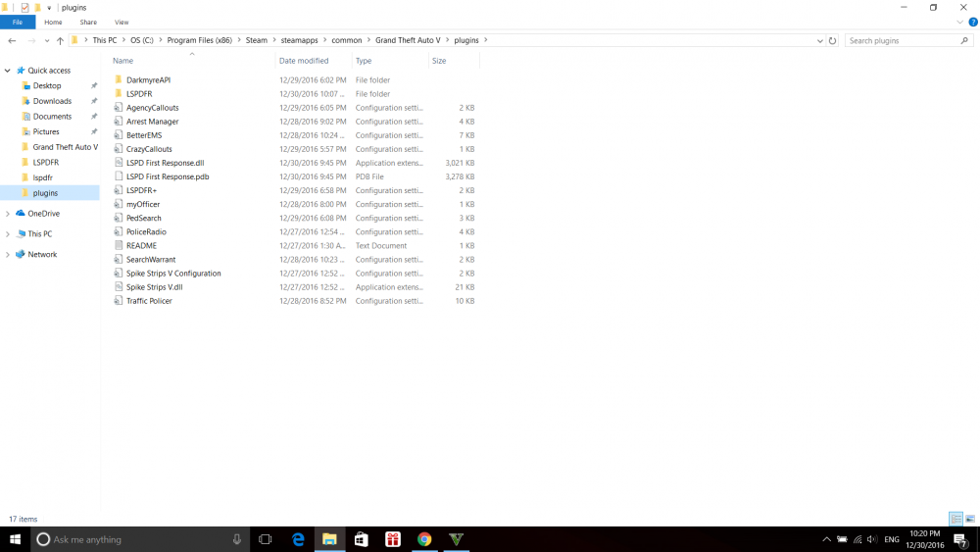980x552 pixels.
Task: Expand the This PC tree node
Action: pos(8,233)
